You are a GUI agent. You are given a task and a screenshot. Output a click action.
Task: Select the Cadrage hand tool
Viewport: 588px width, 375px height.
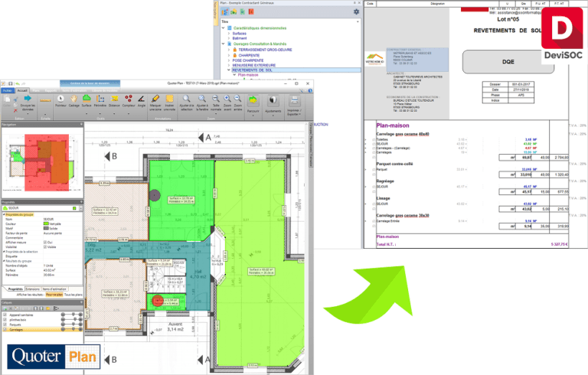tap(73, 100)
